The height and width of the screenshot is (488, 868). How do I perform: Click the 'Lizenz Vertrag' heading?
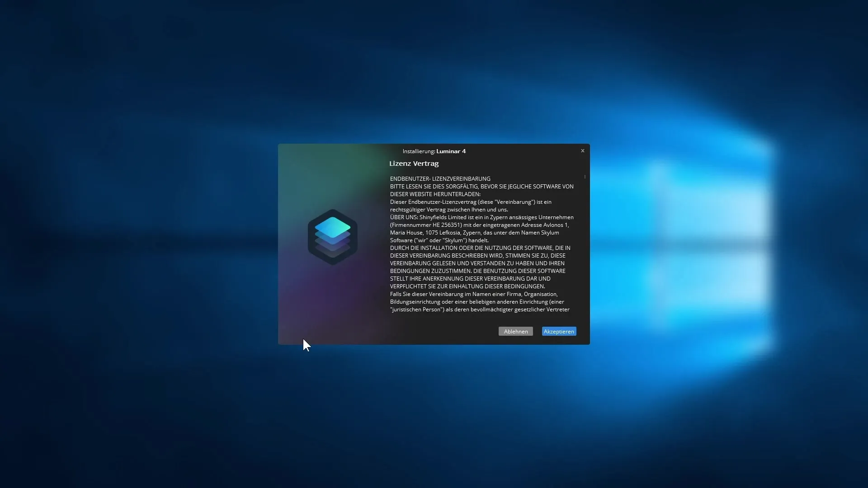coord(414,164)
